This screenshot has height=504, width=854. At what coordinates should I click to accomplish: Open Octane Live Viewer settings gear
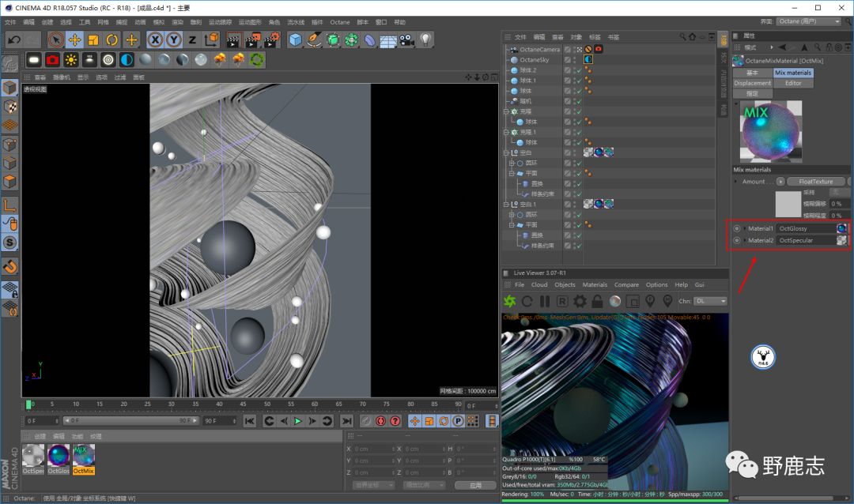(x=580, y=301)
